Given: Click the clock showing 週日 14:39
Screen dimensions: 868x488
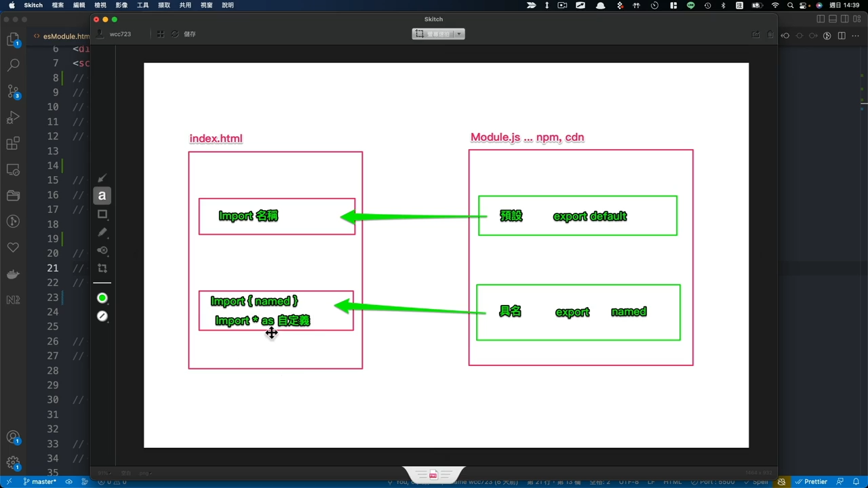Looking at the screenshot, I should (x=844, y=5).
